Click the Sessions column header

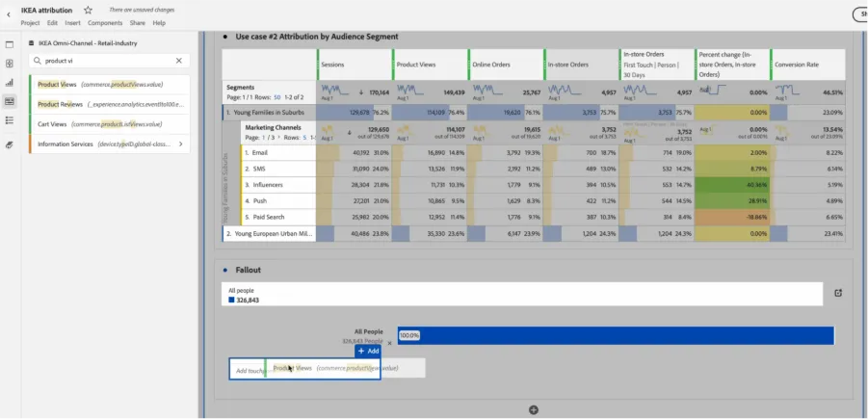coord(355,65)
